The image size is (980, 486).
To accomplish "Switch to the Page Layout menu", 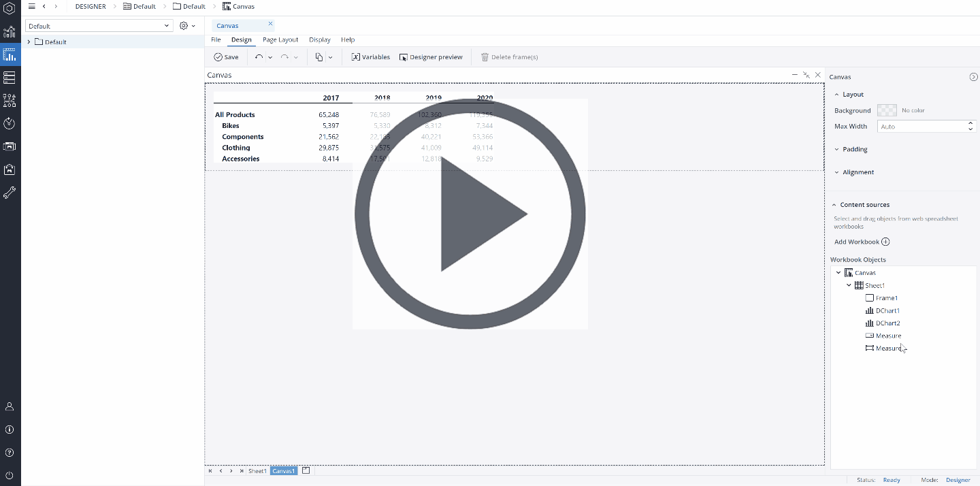I will pyautogui.click(x=280, y=39).
